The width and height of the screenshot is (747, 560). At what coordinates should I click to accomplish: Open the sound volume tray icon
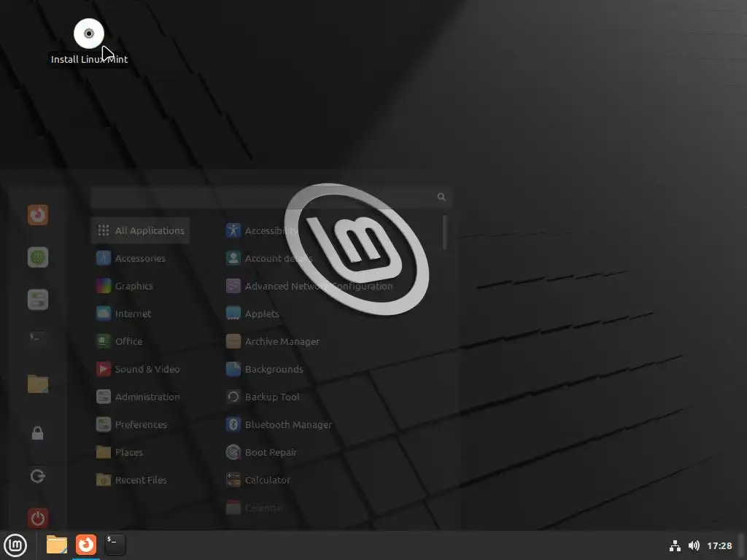click(694, 545)
